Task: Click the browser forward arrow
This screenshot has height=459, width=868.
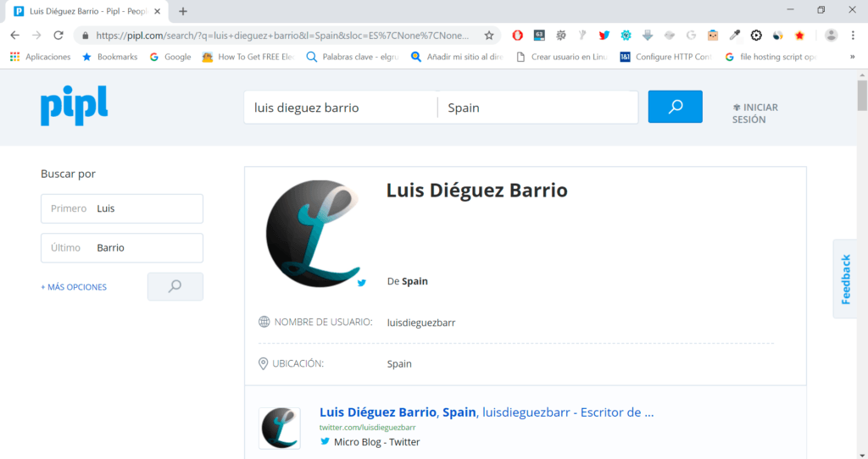Action: pyautogui.click(x=36, y=36)
